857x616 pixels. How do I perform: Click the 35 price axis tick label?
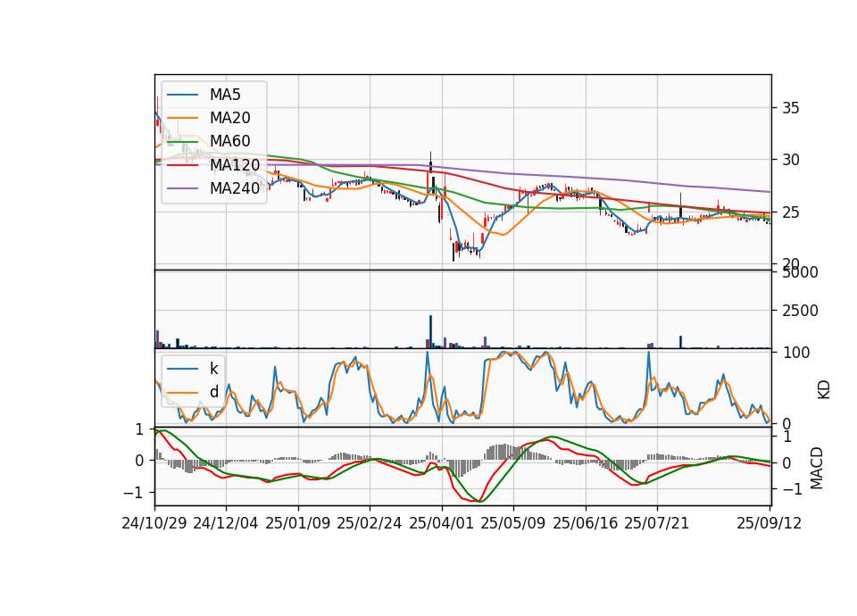[x=791, y=108]
